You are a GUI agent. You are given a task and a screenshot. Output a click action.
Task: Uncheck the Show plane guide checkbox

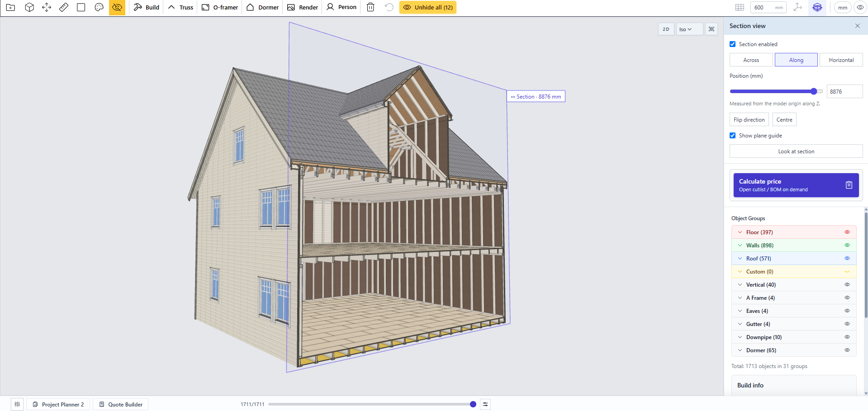733,136
